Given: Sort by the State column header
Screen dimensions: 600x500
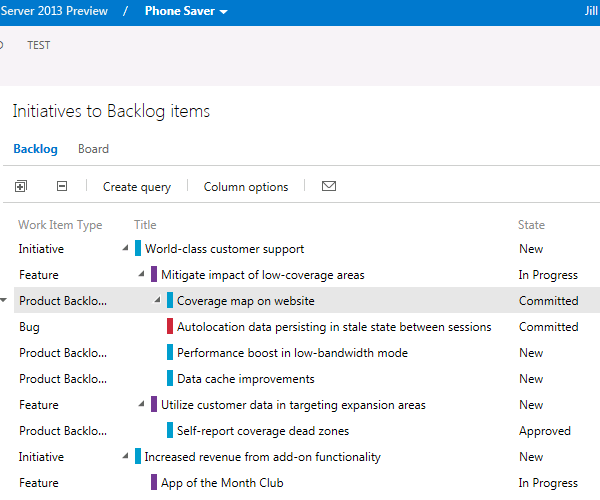Looking at the screenshot, I should (531, 225).
